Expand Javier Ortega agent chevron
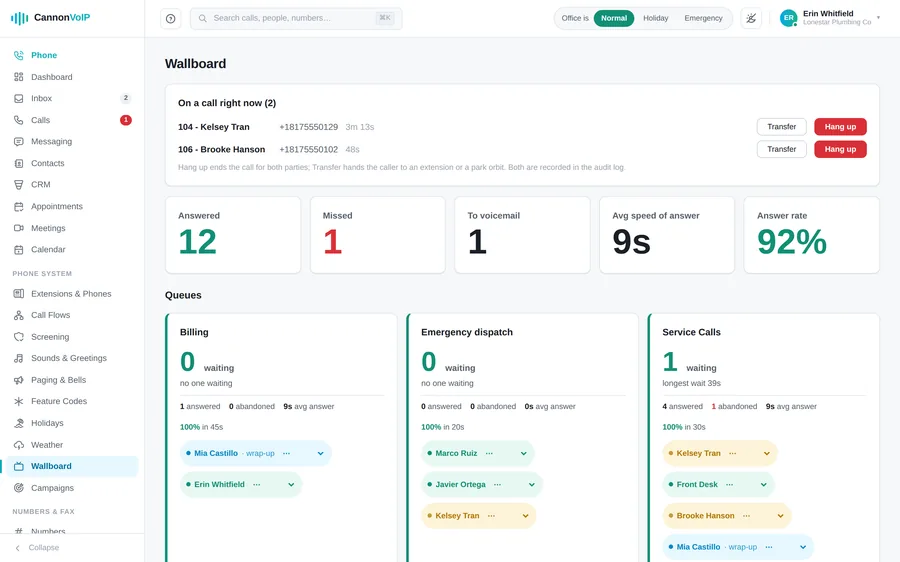Screen dimensions: 900x562 [x=532, y=485]
